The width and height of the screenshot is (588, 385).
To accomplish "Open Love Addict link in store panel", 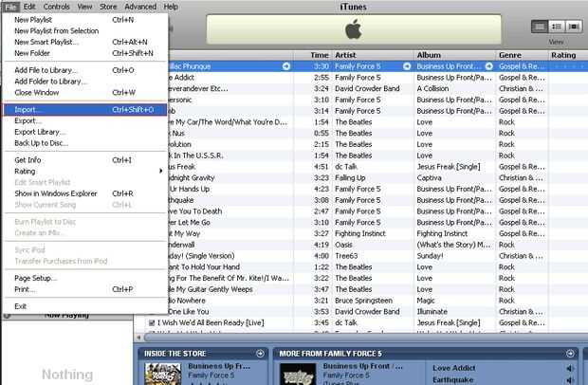I will [x=453, y=368].
